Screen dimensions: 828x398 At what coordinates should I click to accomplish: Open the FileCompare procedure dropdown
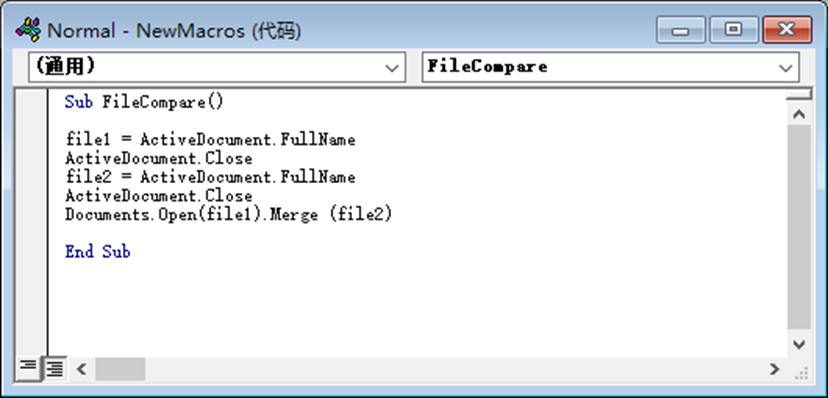coord(610,67)
